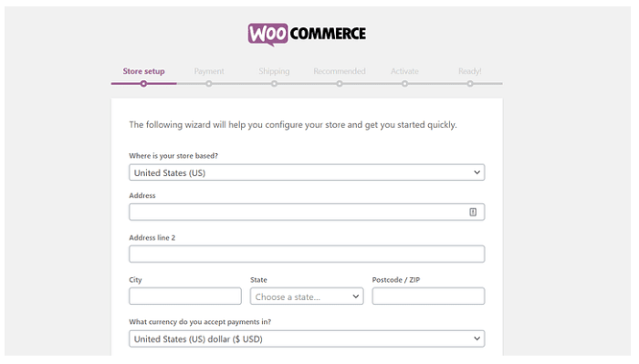Focus the Address line 2 field
The image size is (639, 364).
click(307, 254)
